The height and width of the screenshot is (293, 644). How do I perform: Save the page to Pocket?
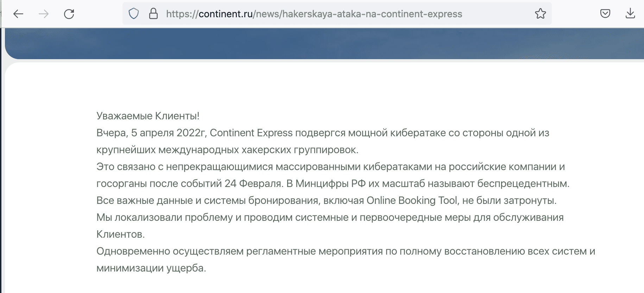pos(605,14)
